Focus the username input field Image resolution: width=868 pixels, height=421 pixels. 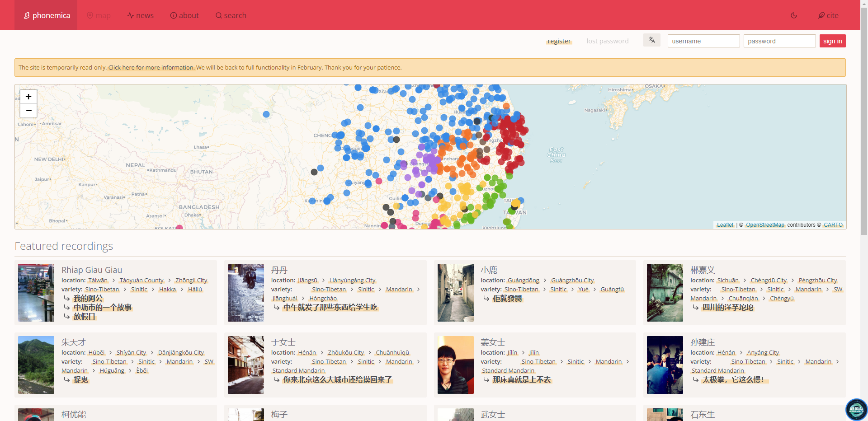click(703, 41)
